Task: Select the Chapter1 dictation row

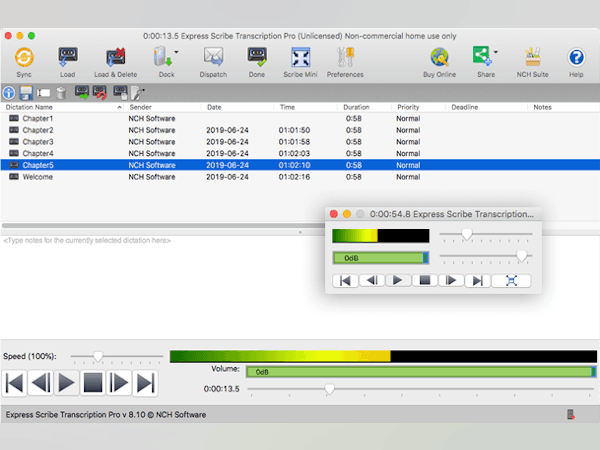Action: (x=300, y=119)
